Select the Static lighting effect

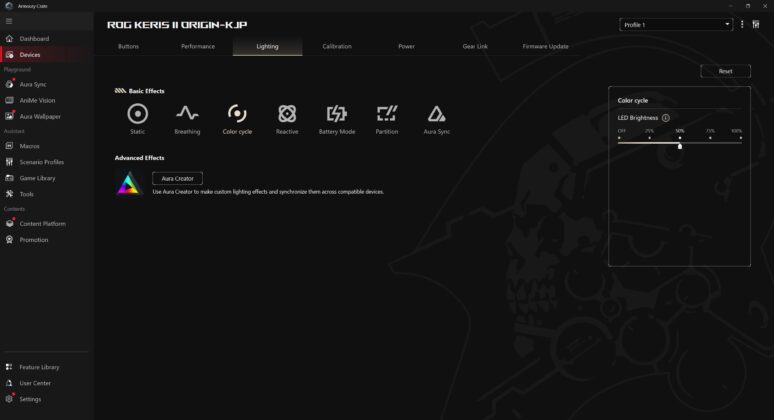click(x=137, y=119)
